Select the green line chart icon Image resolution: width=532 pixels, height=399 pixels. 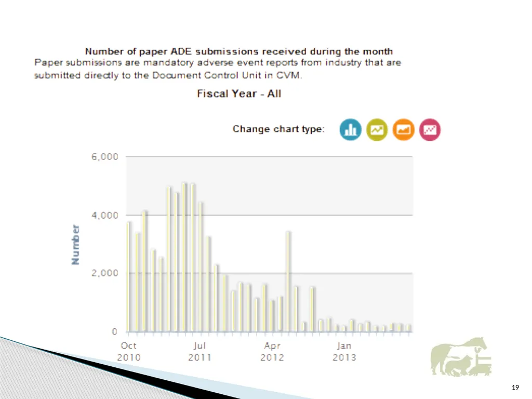point(377,129)
